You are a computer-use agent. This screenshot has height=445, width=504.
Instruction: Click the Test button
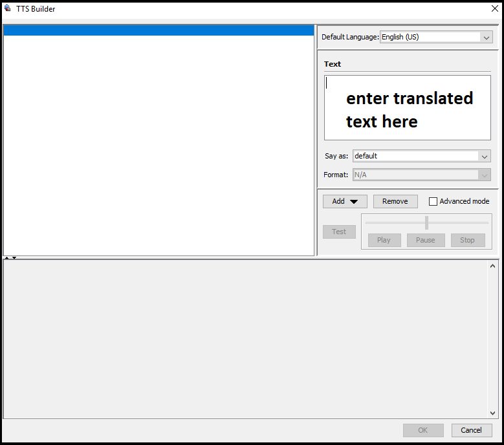coord(339,232)
